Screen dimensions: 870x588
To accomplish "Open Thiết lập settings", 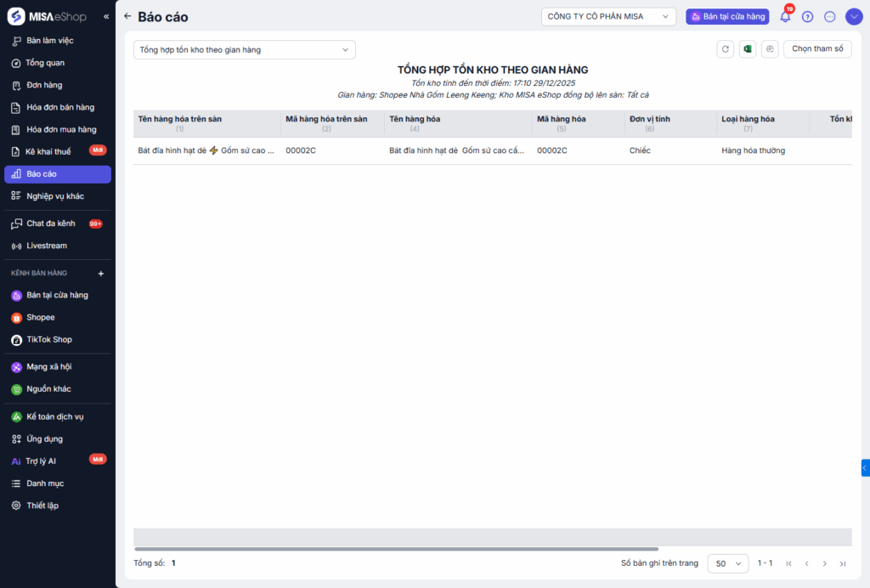I will coord(58,506).
